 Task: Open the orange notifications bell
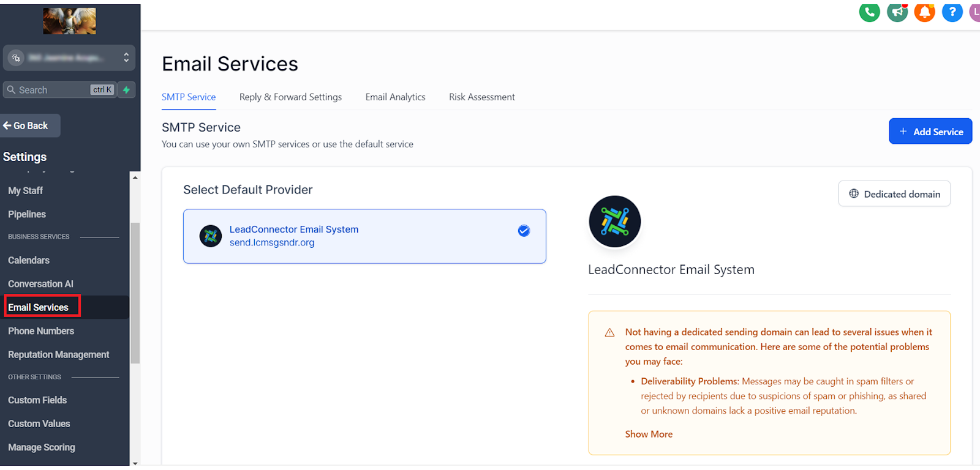[x=925, y=12]
